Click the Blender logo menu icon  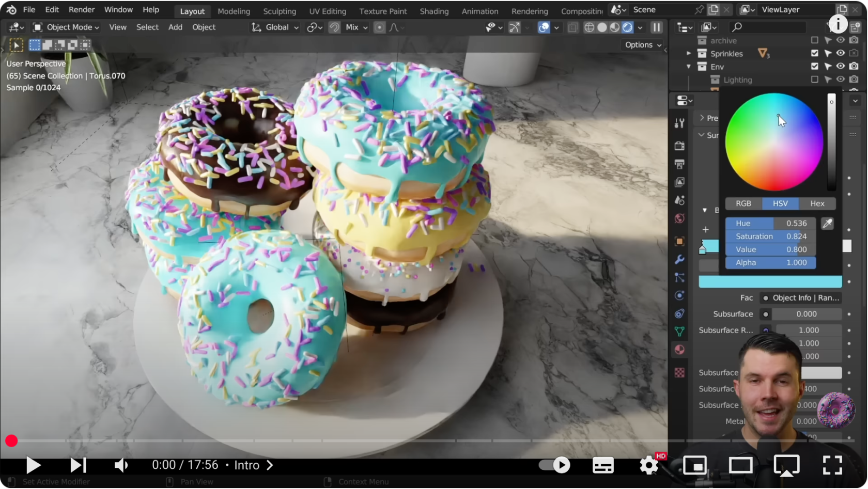coord(11,10)
